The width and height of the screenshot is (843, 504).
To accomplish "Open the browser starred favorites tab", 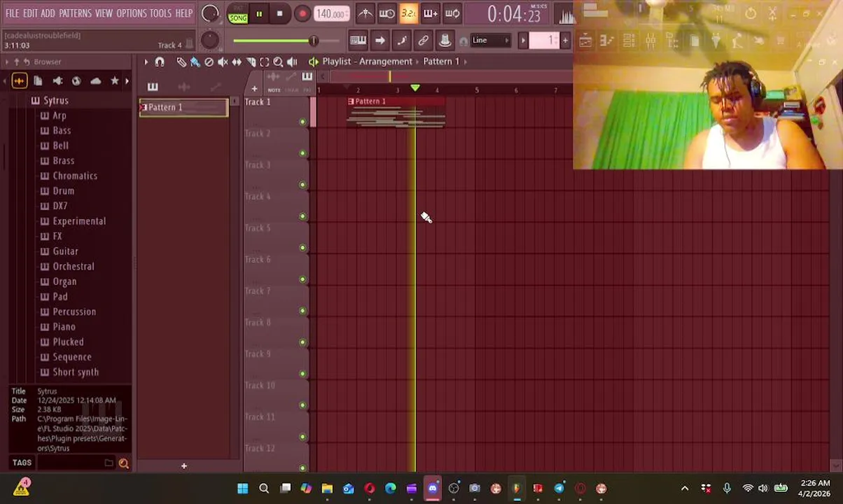I will (x=115, y=81).
